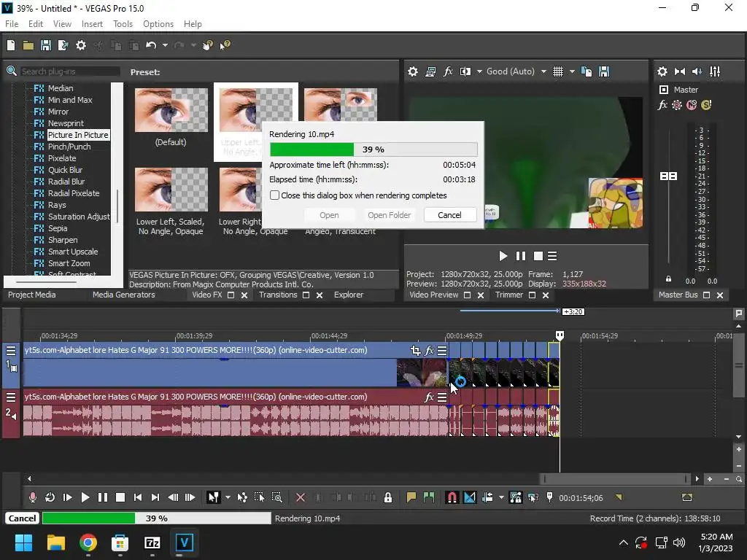Open Event Pan/Crop on video track
The image size is (747, 560).
(x=415, y=351)
